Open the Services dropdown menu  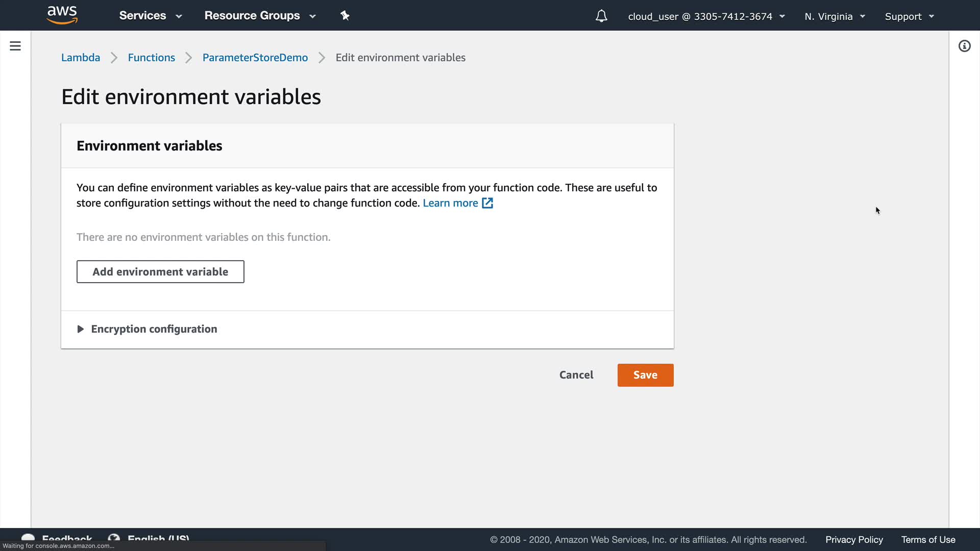[150, 16]
